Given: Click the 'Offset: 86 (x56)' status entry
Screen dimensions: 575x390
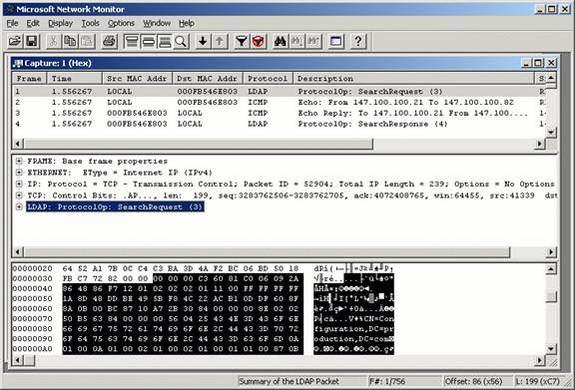Looking at the screenshot, I should [x=473, y=382].
